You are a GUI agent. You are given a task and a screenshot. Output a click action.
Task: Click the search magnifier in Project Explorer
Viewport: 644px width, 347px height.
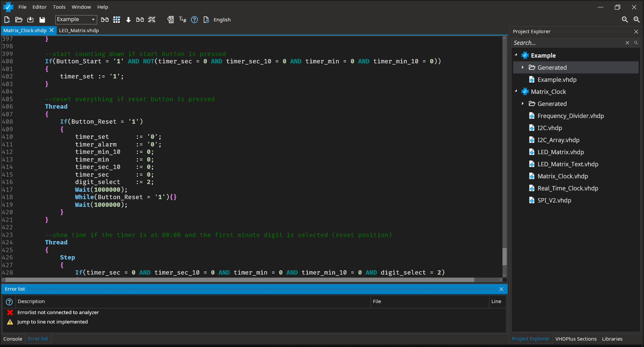636,43
